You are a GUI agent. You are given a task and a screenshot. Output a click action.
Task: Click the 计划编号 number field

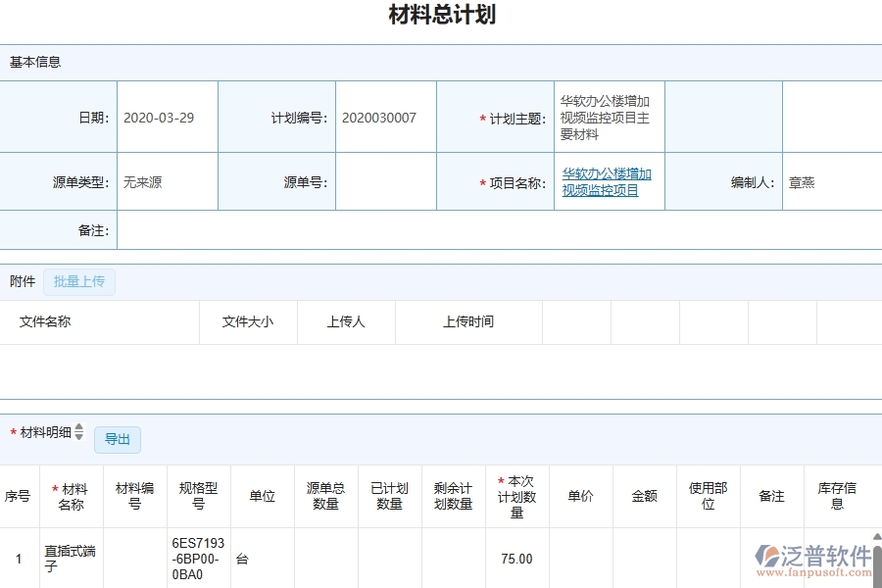click(x=384, y=117)
